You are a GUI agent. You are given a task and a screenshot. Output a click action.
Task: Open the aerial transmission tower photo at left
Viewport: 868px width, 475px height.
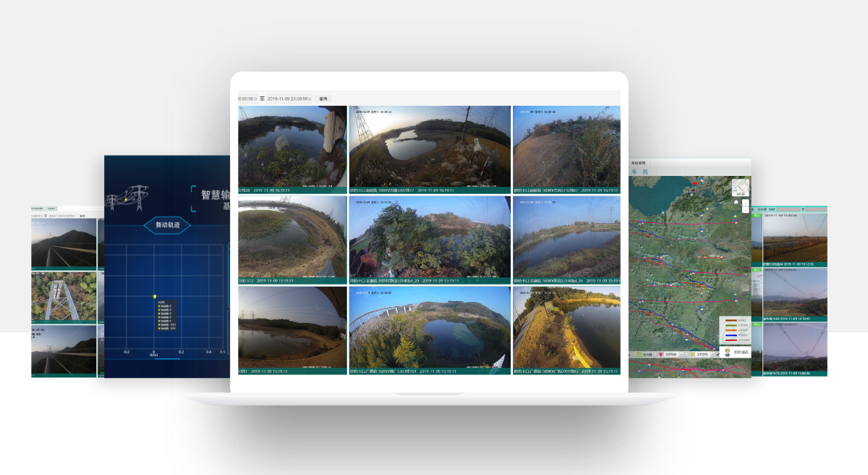(64, 295)
